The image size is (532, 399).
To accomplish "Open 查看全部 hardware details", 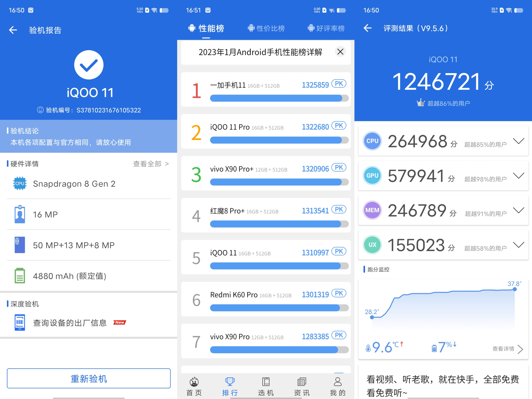I will point(151,164).
